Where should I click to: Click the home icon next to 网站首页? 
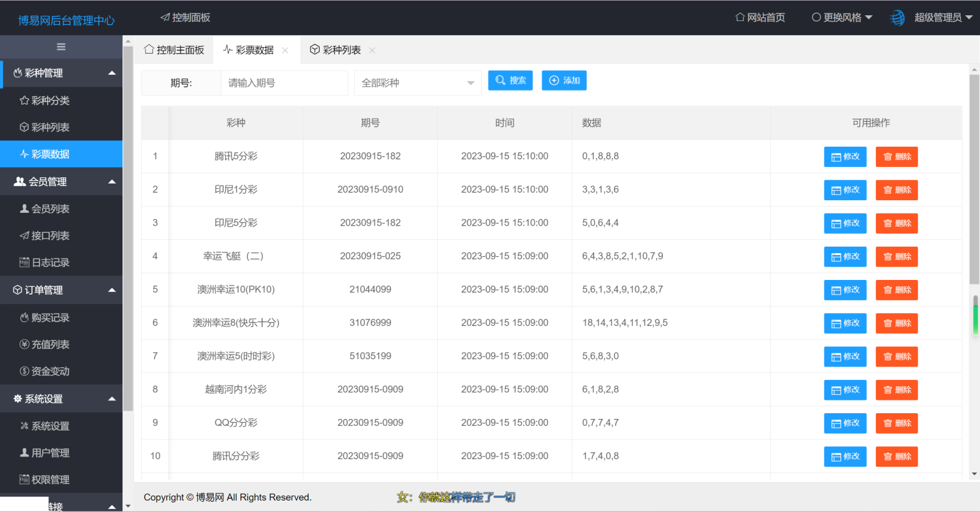tap(740, 17)
